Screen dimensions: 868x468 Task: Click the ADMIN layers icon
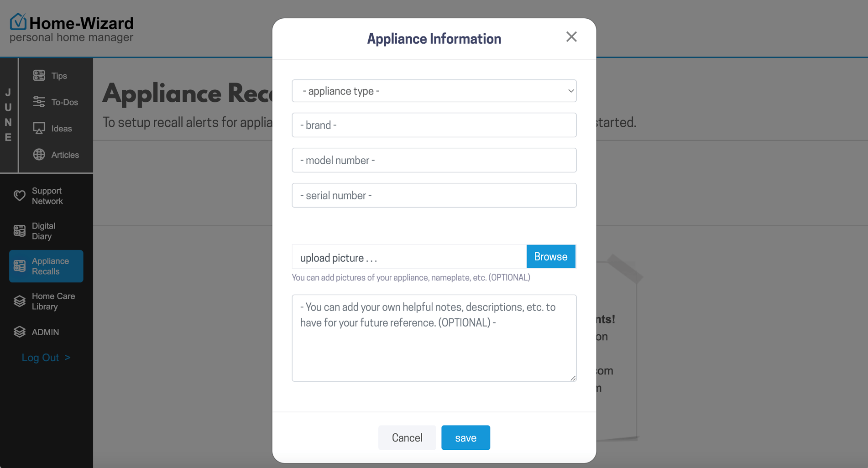20,332
